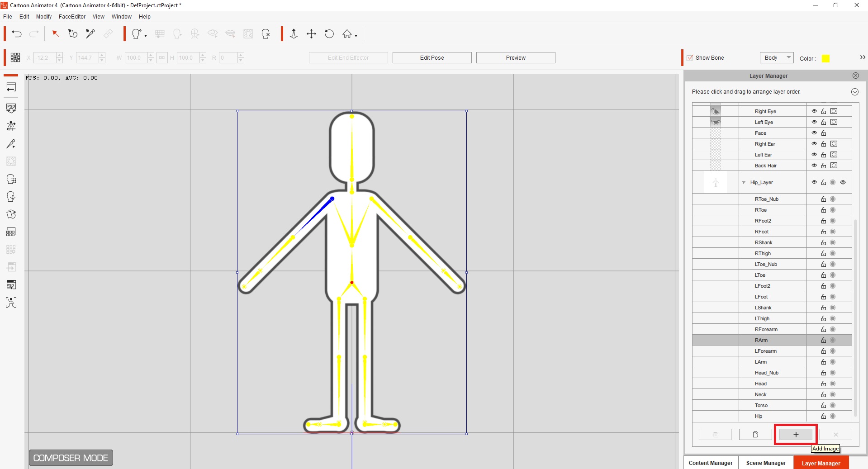This screenshot has height=469, width=868.
Task: Select the sidebar pin tool icon
Action: click(11, 144)
